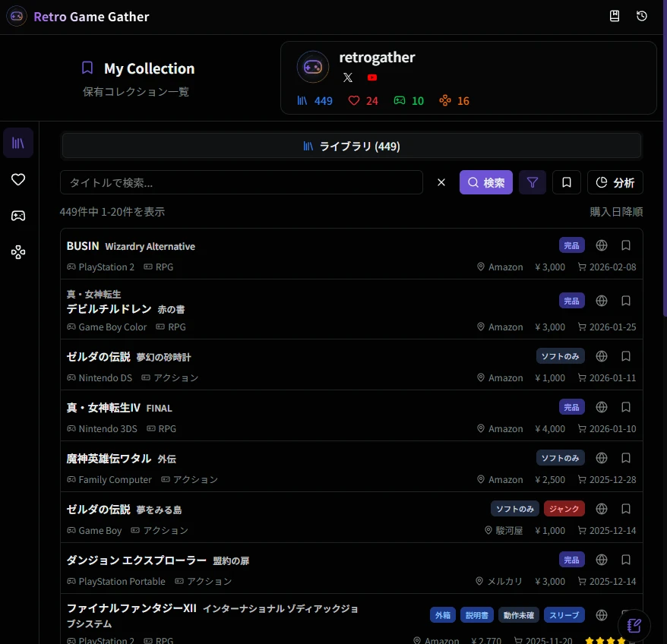Clear the search with the X button
This screenshot has width=667, height=644.
441,182
